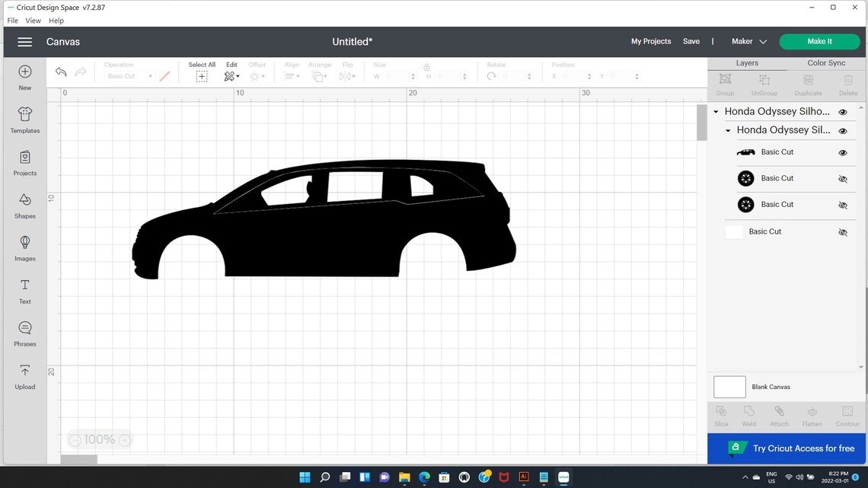Screen dimensions: 868x488
Task: Click the Undo arrow
Action: tap(60, 72)
